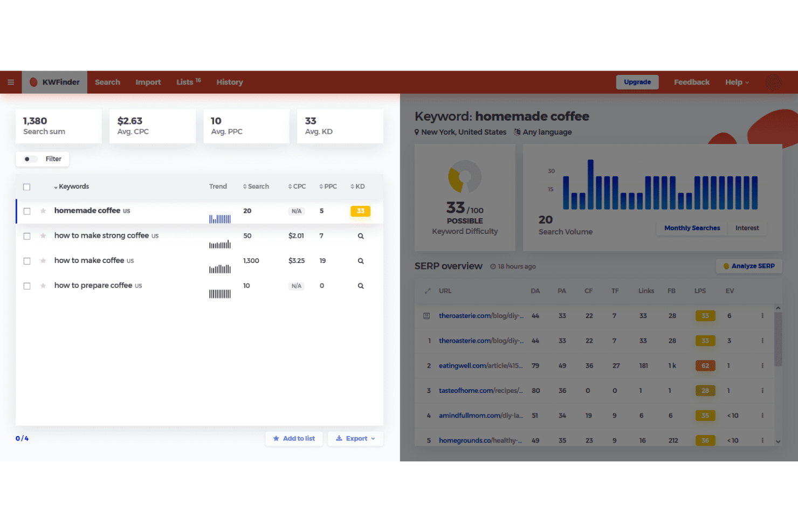Toggle the Filter switch
The width and height of the screenshot is (798, 532).
tap(30, 159)
